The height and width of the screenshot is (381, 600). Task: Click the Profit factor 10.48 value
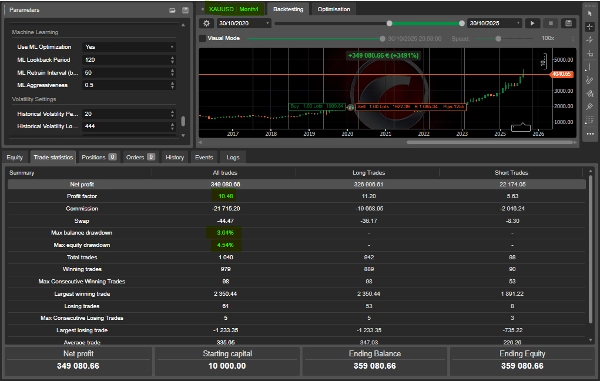[225, 196]
